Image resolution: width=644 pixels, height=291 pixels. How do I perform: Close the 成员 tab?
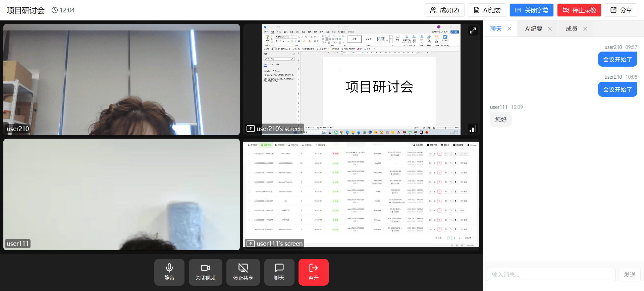coord(585,29)
